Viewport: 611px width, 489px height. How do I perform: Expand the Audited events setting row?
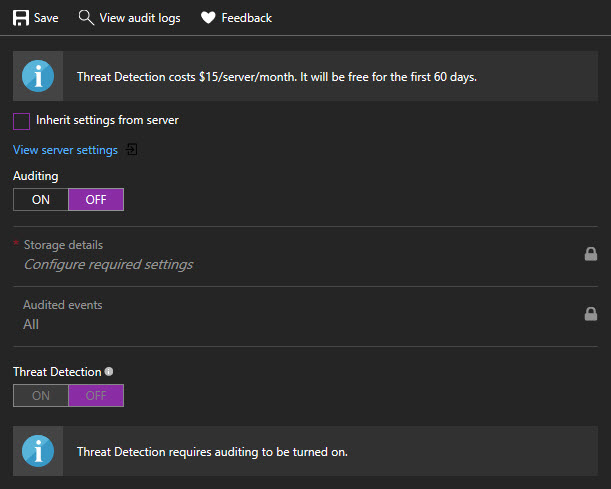coord(300,315)
